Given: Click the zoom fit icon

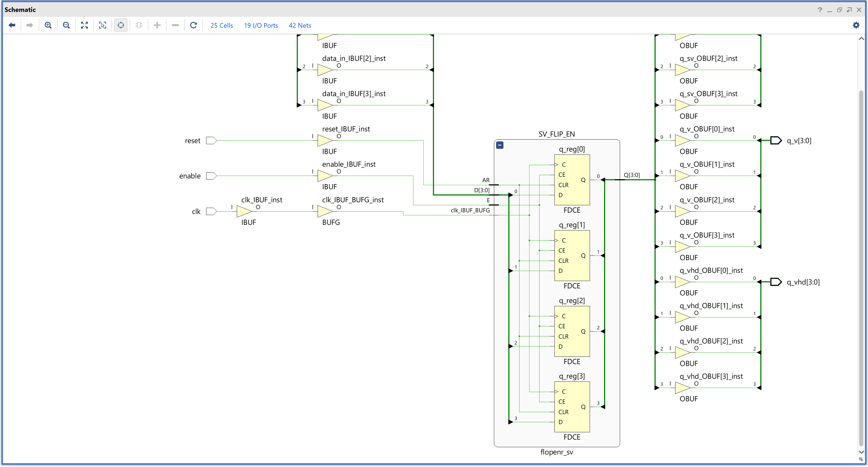Looking at the screenshot, I should click(x=85, y=25).
